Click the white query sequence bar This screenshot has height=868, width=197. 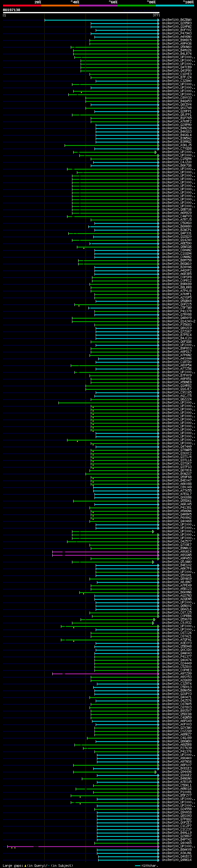point(81,12)
